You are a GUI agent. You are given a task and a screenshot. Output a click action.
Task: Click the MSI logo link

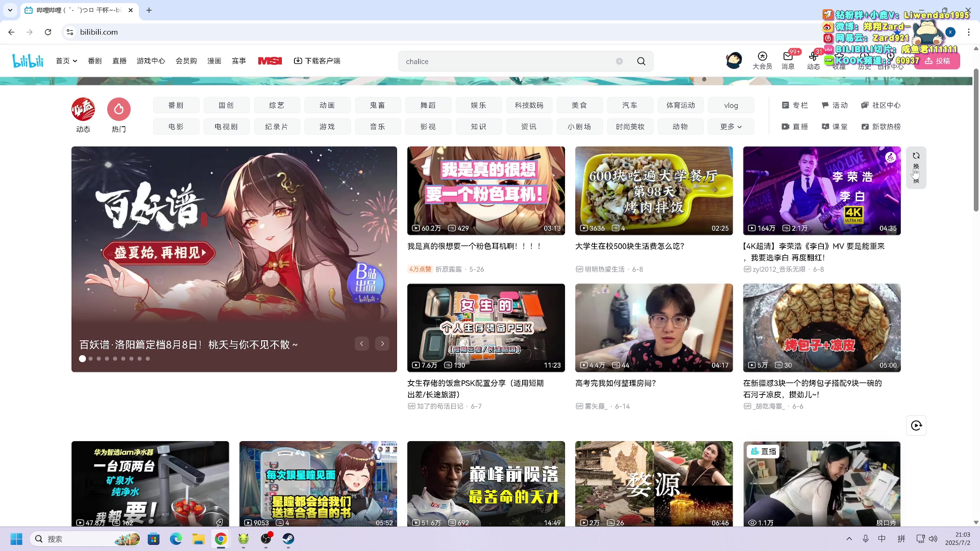pyautogui.click(x=270, y=61)
